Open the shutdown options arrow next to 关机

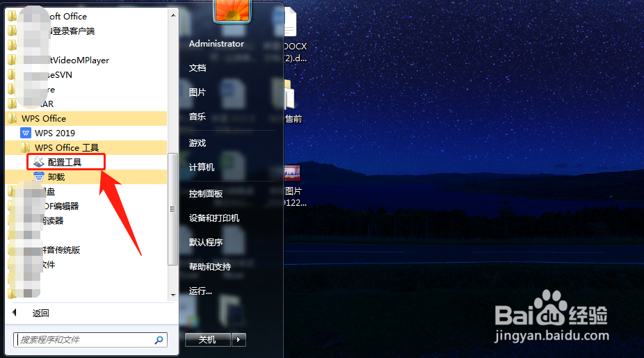[239, 340]
